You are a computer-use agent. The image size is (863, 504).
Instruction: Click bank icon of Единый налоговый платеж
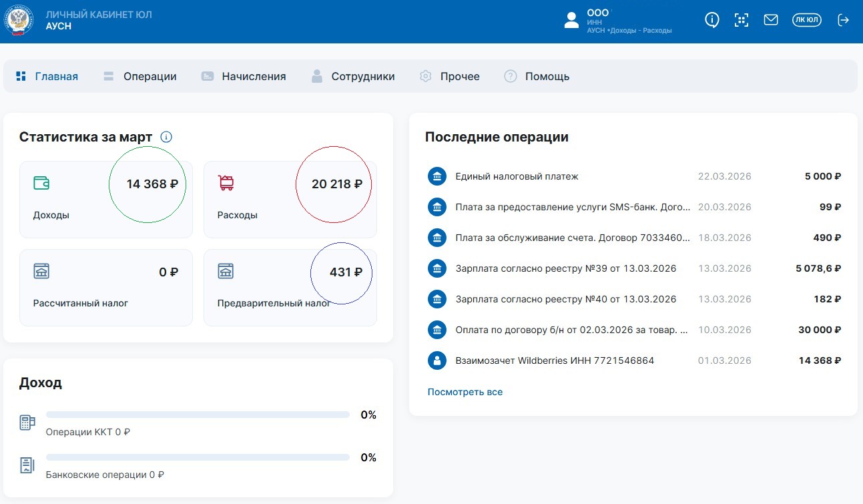(437, 176)
